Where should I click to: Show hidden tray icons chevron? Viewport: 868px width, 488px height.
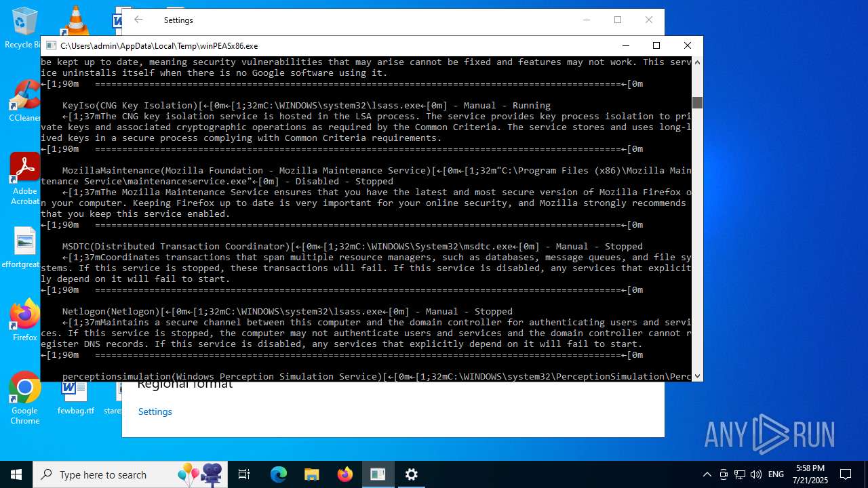tap(707, 474)
